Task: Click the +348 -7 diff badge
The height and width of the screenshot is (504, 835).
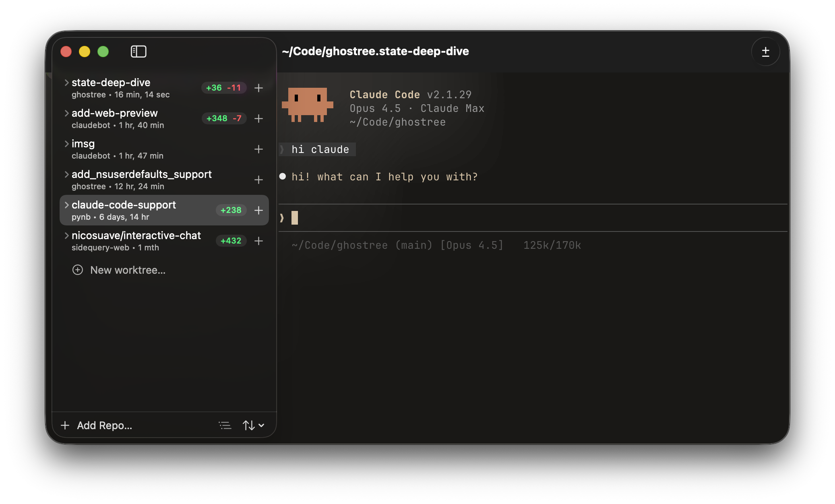Action: (224, 118)
